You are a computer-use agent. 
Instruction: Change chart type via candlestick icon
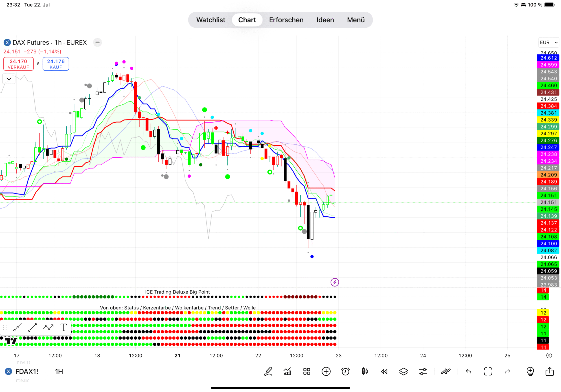[365, 372]
